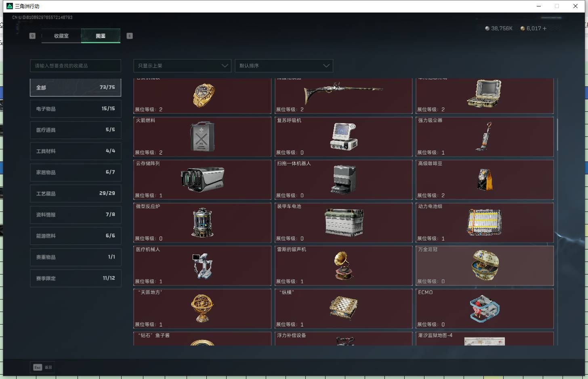Screen dimensions: 588x379
Task: Select the 复苏呼吸机 ventilator item icon
Action: point(344,137)
